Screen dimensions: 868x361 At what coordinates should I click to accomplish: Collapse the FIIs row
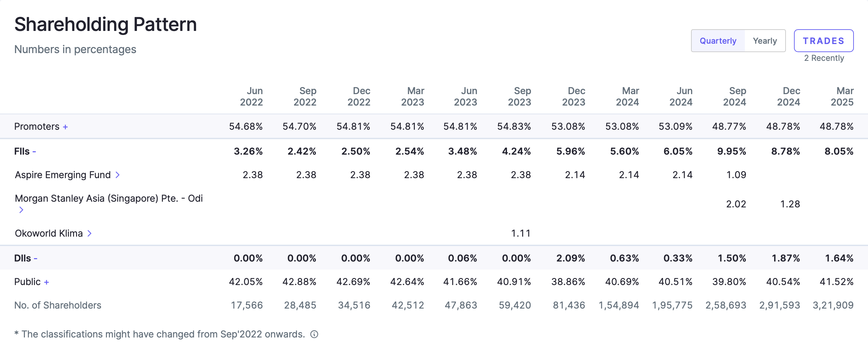[34, 152]
